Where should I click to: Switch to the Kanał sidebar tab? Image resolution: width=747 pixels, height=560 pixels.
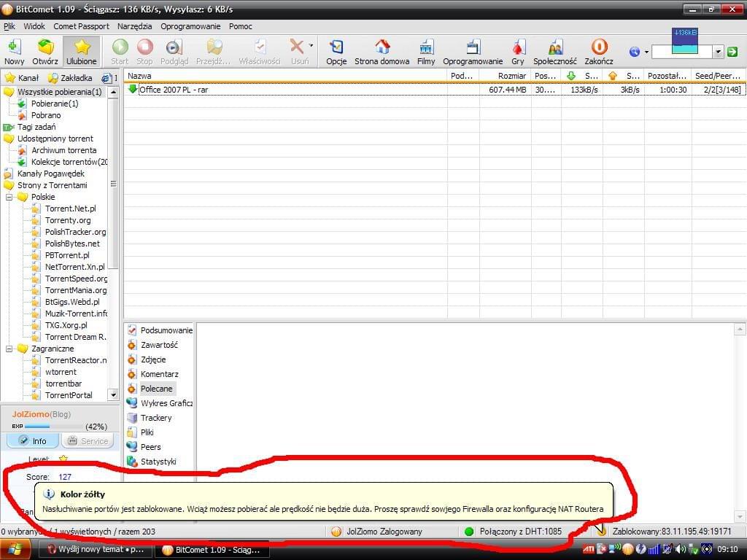[22, 77]
